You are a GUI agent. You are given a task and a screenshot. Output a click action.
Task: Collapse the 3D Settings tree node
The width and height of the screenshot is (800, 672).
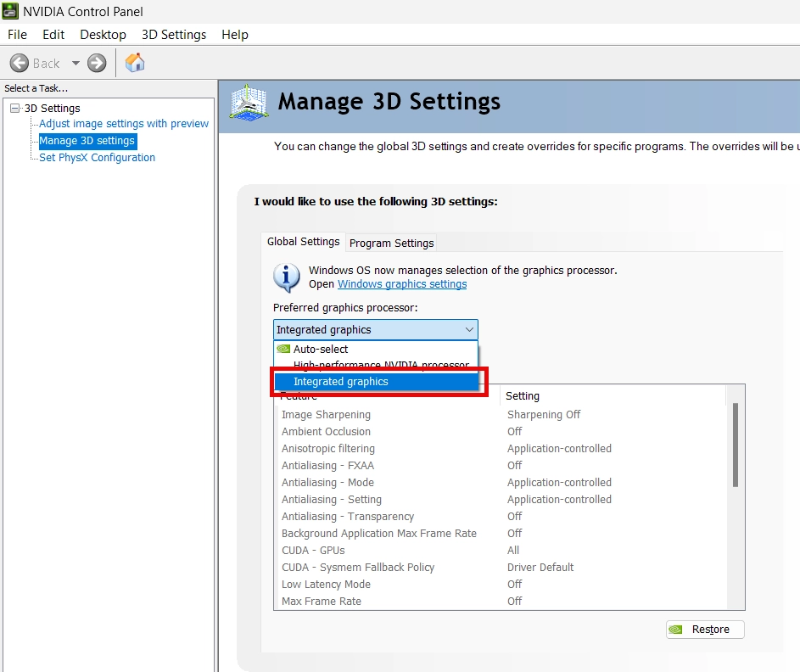(x=15, y=109)
